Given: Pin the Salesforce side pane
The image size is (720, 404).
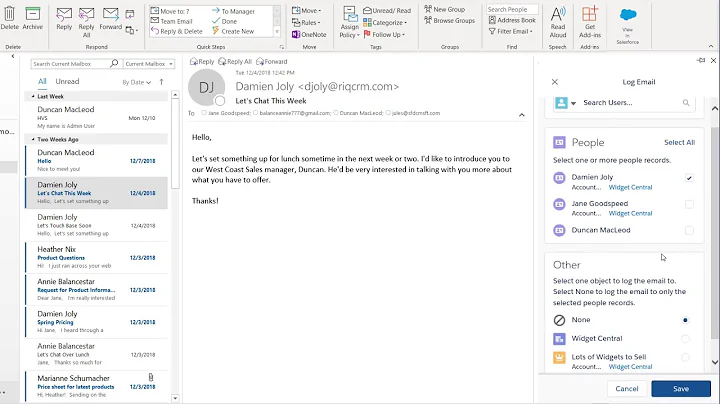Looking at the screenshot, I should click(701, 60).
